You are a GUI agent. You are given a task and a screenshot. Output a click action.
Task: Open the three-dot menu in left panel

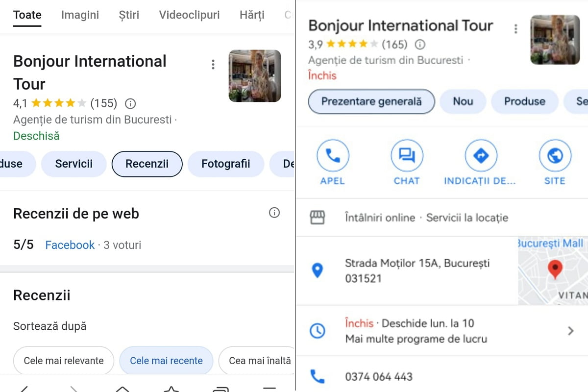click(213, 64)
